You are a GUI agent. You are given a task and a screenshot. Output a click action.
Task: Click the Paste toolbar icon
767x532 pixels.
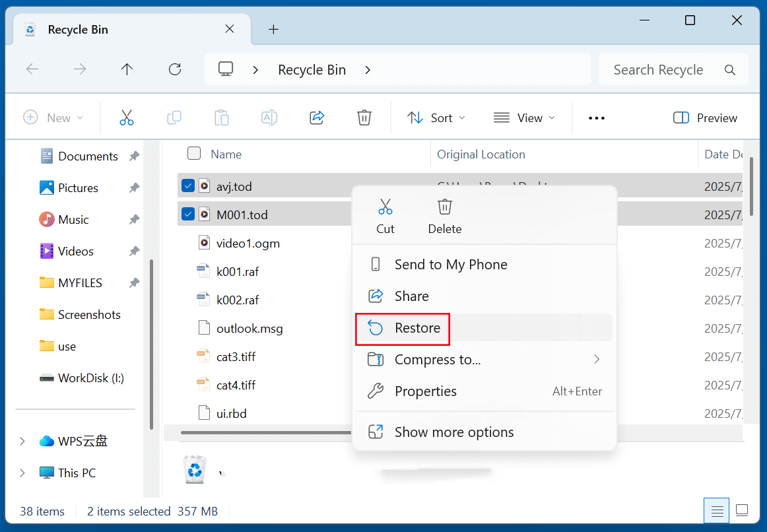pyautogui.click(x=222, y=117)
